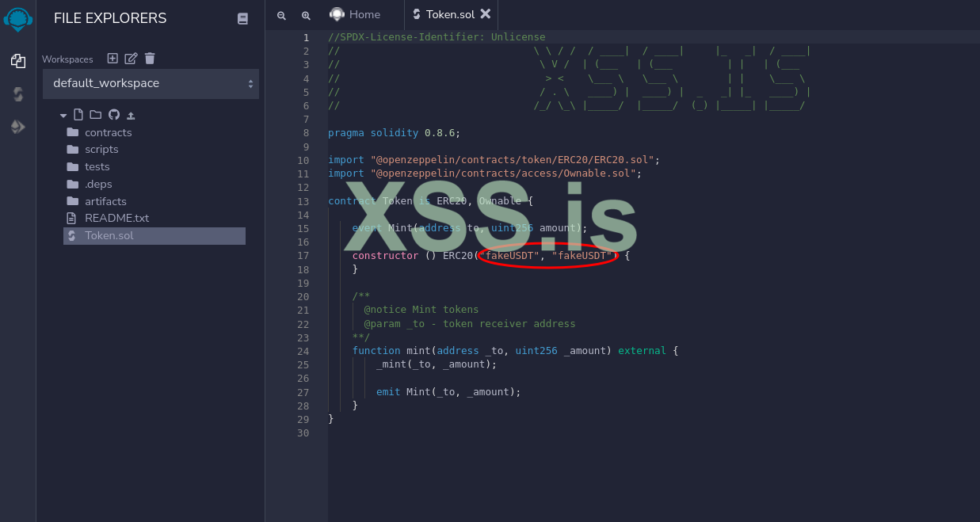This screenshot has height=522, width=980.
Task: Collapse the workspace root tree arrow
Action: tap(63, 116)
